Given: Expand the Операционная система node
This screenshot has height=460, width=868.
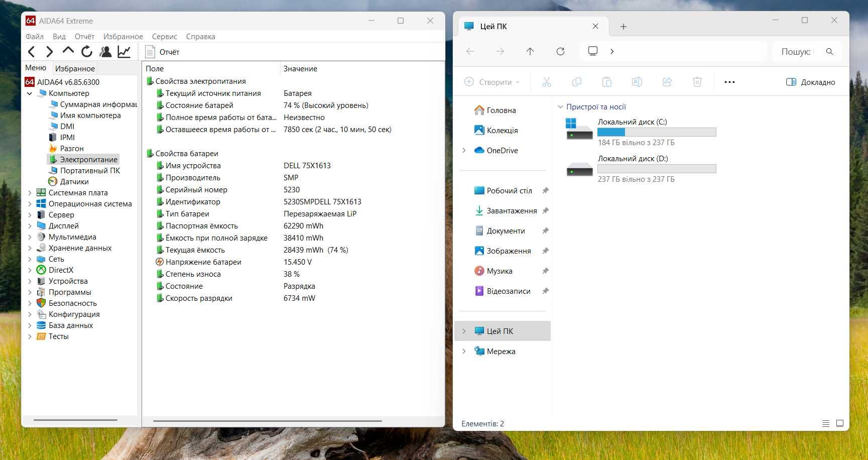Looking at the screenshot, I should 30,204.
